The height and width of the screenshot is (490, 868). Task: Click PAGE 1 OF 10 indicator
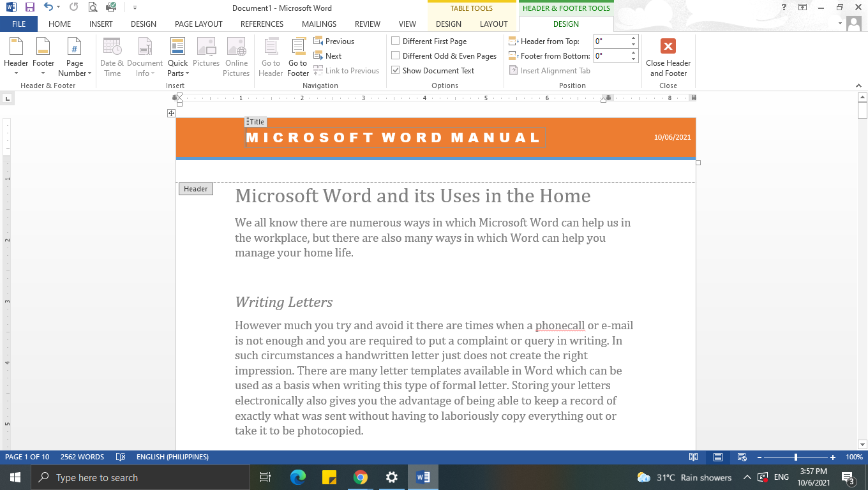27,457
